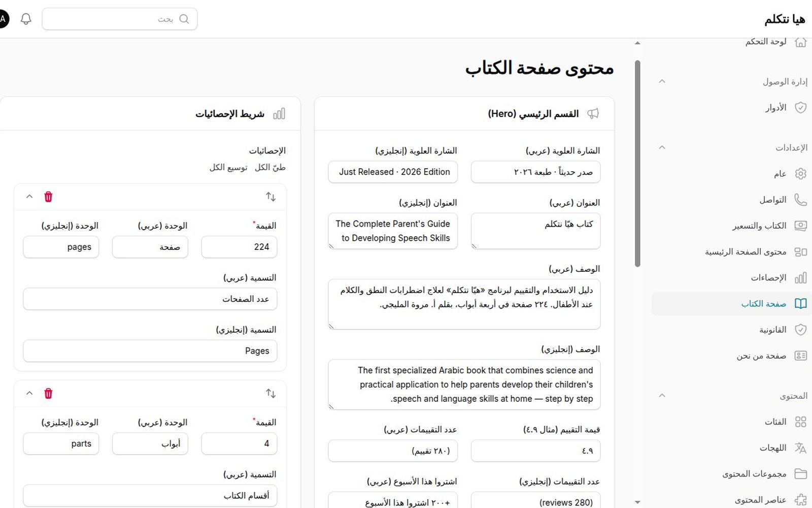Image resolution: width=812 pixels, height=508 pixels.
Task: Click the Arabic title field كتاب هيّا نتكلم
Action: point(535,231)
